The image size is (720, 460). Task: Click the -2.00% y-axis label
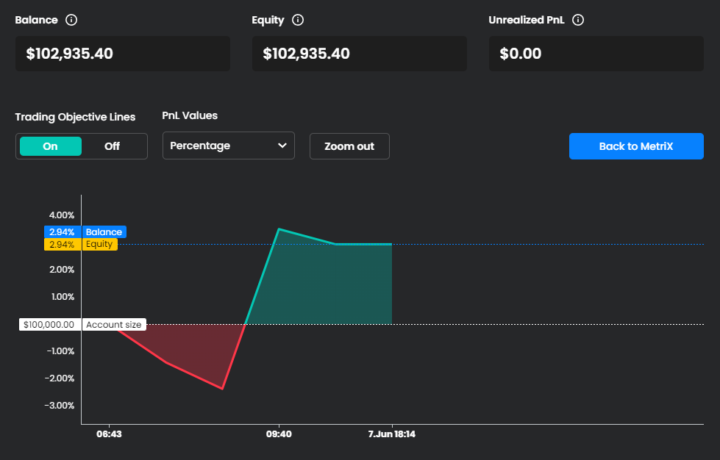pyautogui.click(x=59, y=378)
